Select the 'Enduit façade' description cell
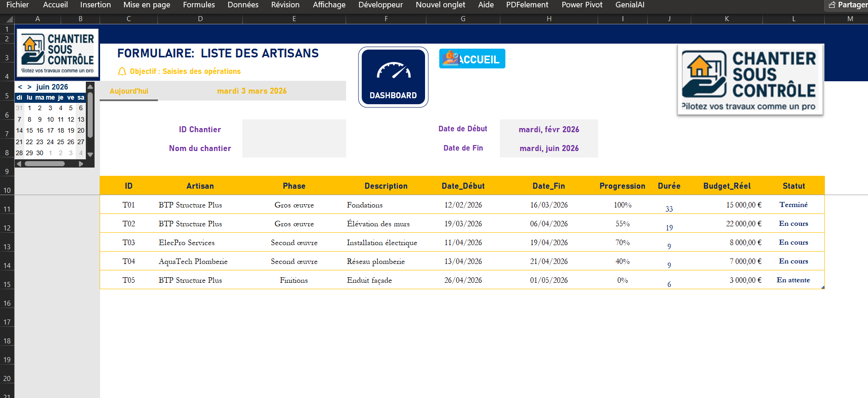This screenshot has height=398, width=868. point(386,280)
